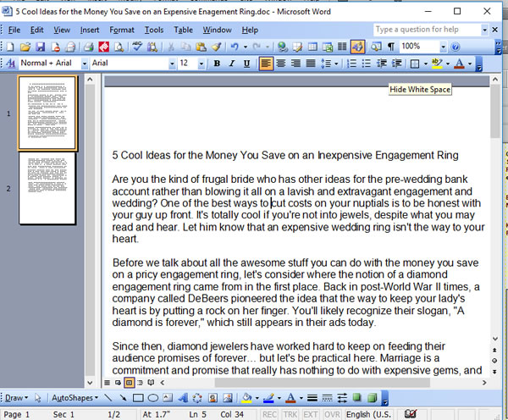
Task: Toggle the Drawing toolbar button
Action: click(x=357, y=47)
